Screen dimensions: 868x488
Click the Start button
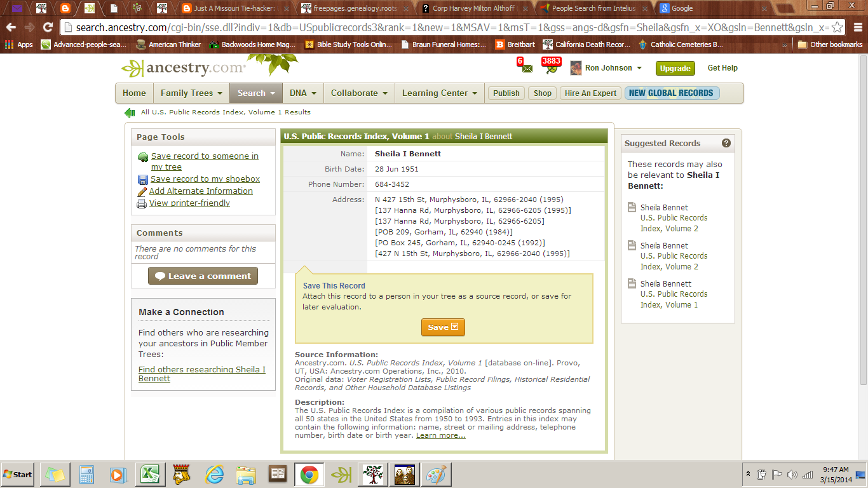pos(18,475)
